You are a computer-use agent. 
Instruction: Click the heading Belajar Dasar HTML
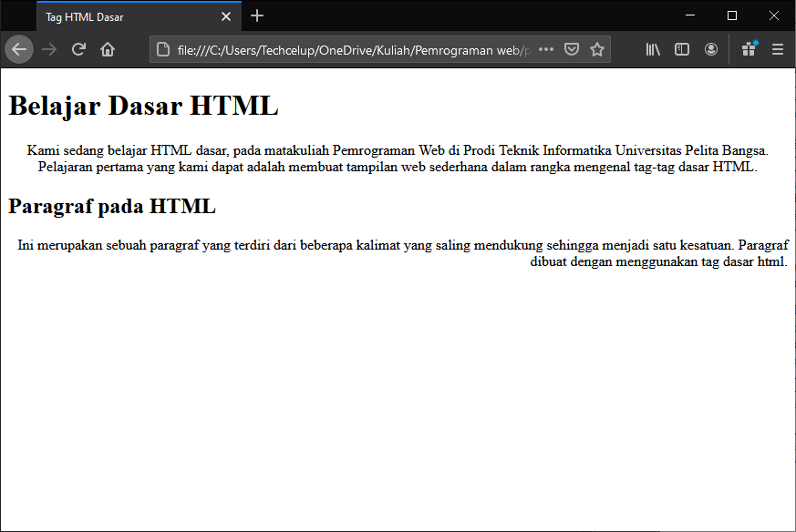click(x=141, y=105)
